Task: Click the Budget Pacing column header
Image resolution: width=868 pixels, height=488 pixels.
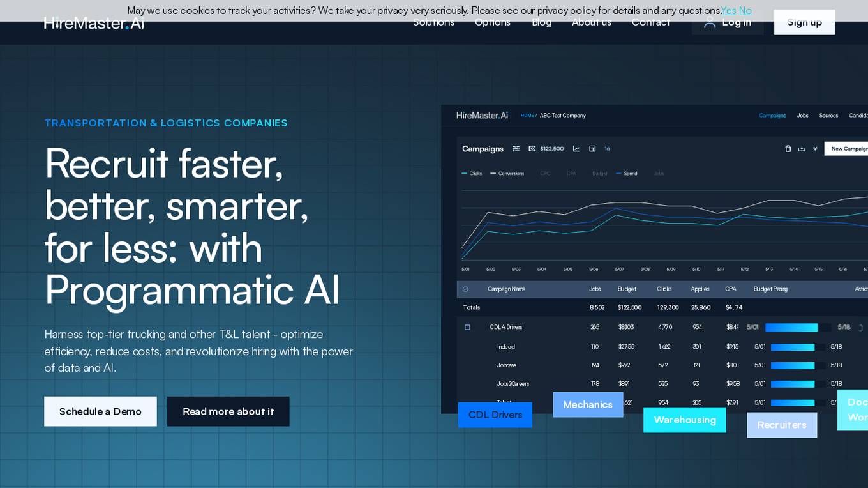Action: 770,289
